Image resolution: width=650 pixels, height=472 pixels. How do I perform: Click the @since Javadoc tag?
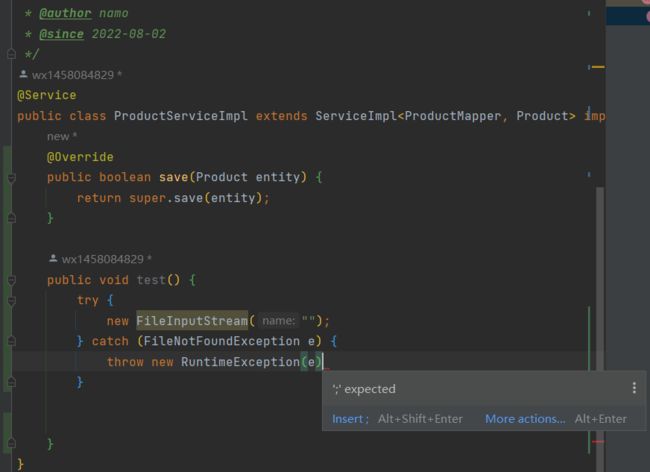(61, 34)
